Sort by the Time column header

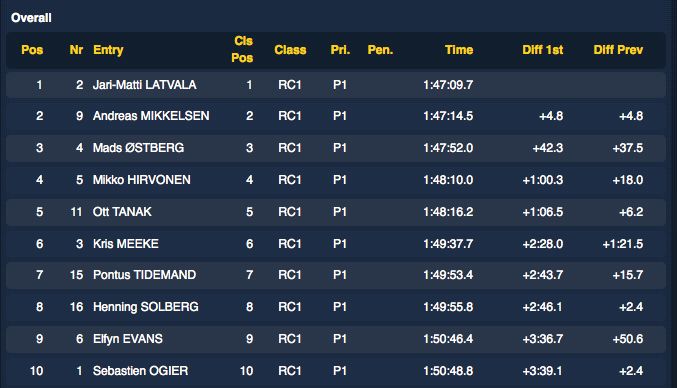459,50
